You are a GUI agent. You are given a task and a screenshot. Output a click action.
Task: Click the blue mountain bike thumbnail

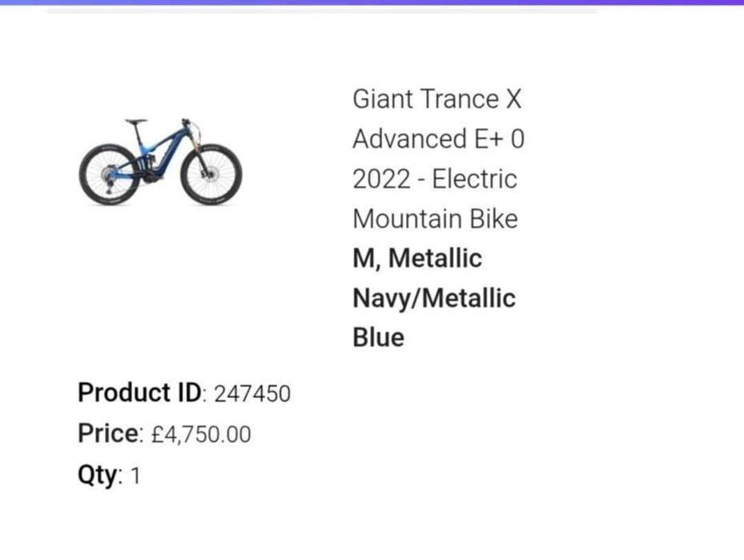pyautogui.click(x=160, y=163)
